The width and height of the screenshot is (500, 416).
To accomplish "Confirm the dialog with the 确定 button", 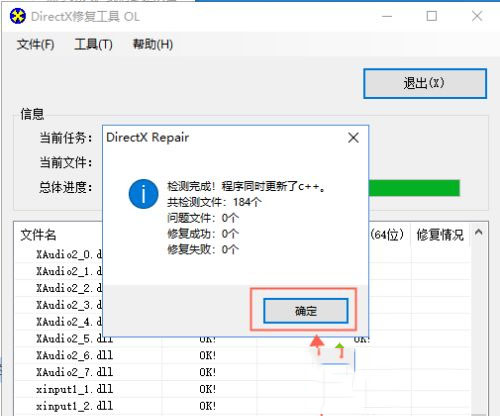I will (x=306, y=311).
